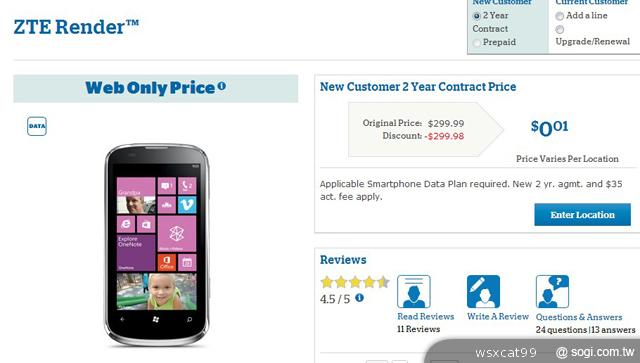Click the ZTE Render phone image
The width and height of the screenshot is (640, 363).
156,245
